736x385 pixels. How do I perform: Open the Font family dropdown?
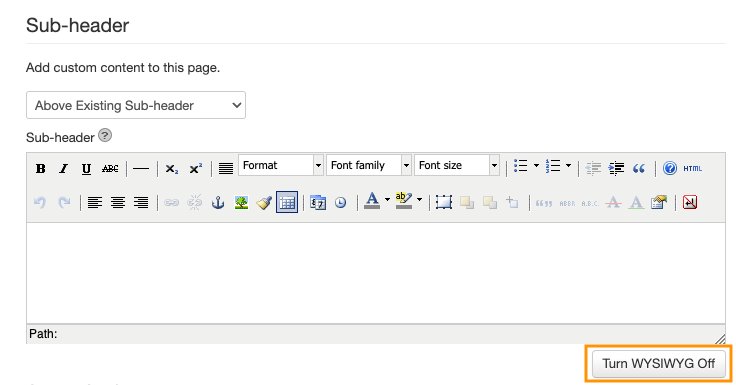pos(369,165)
